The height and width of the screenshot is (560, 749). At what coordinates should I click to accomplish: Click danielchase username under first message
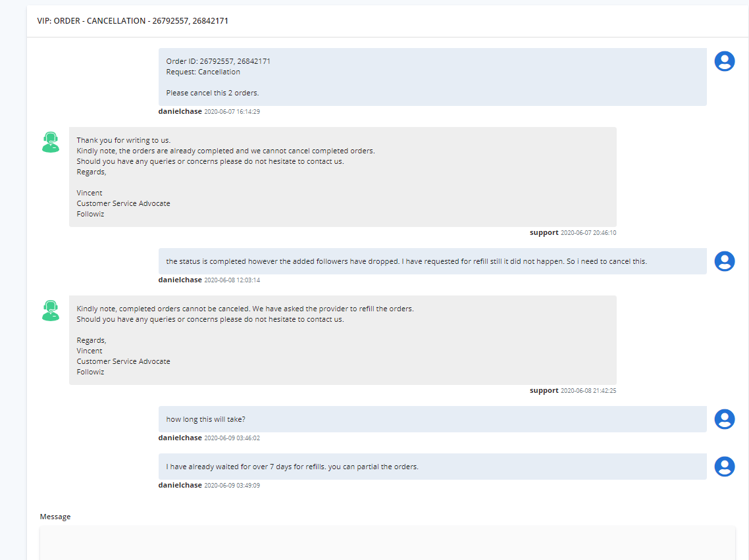point(180,111)
